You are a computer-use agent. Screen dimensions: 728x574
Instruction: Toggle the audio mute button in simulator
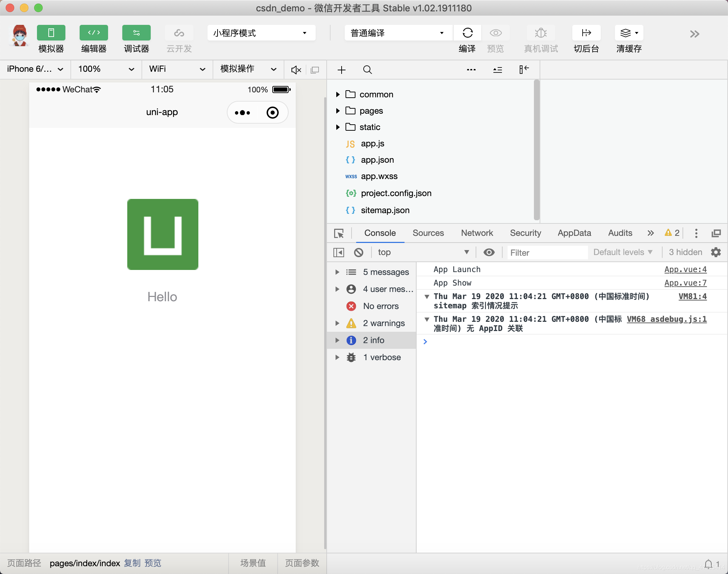[x=295, y=69]
